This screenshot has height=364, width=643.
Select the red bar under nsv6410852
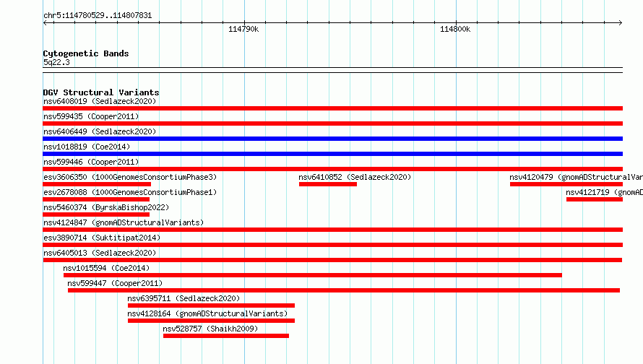coord(328,184)
